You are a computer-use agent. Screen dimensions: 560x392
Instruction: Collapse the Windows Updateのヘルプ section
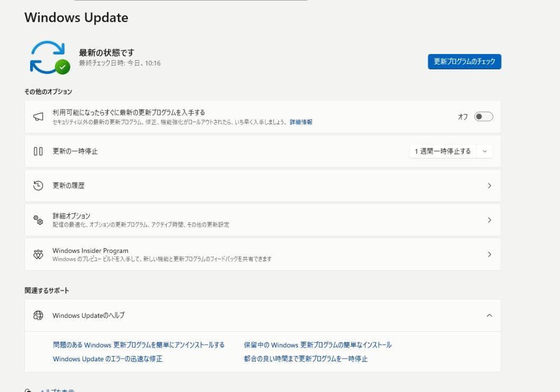[489, 315]
